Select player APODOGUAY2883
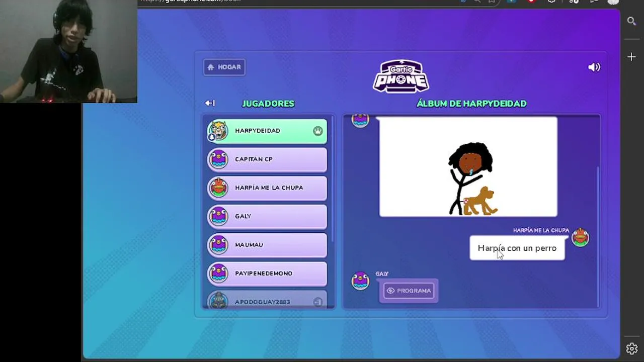This screenshot has width=644, height=362. point(267,300)
